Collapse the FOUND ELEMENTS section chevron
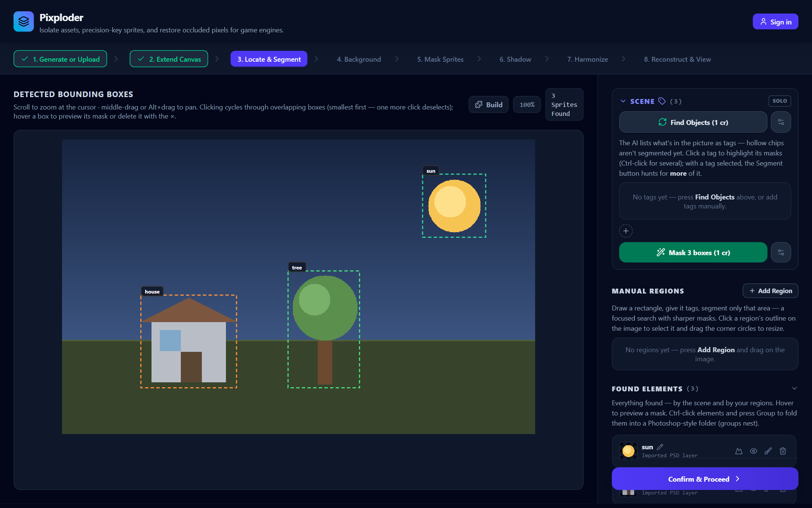Viewport: 812px width, 508px height. [x=794, y=388]
